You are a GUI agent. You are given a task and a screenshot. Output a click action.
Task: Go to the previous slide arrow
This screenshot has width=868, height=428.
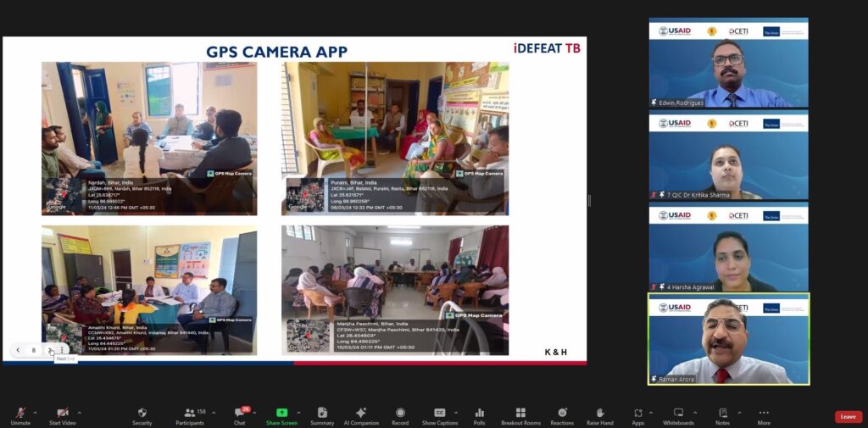point(18,349)
